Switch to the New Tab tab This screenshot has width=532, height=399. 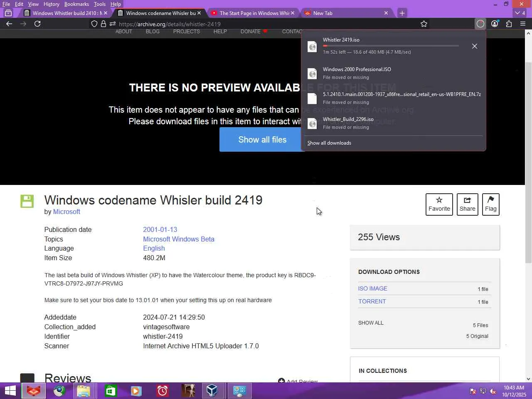click(x=346, y=13)
